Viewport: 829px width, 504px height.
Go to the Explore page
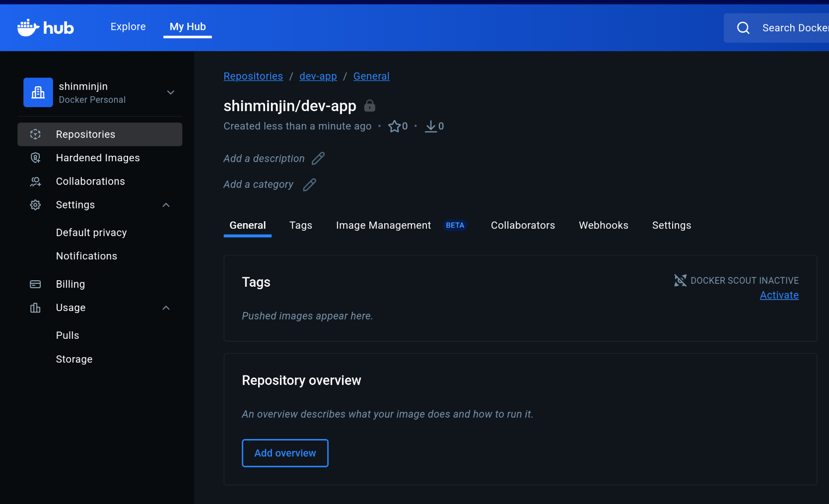click(128, 27)
